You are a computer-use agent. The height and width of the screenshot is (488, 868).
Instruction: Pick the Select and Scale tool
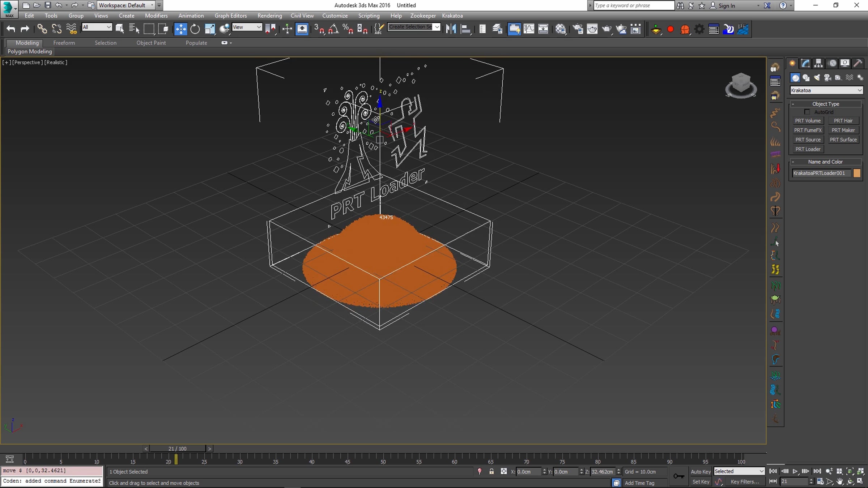pyautogui.click(x=210, y=29)
